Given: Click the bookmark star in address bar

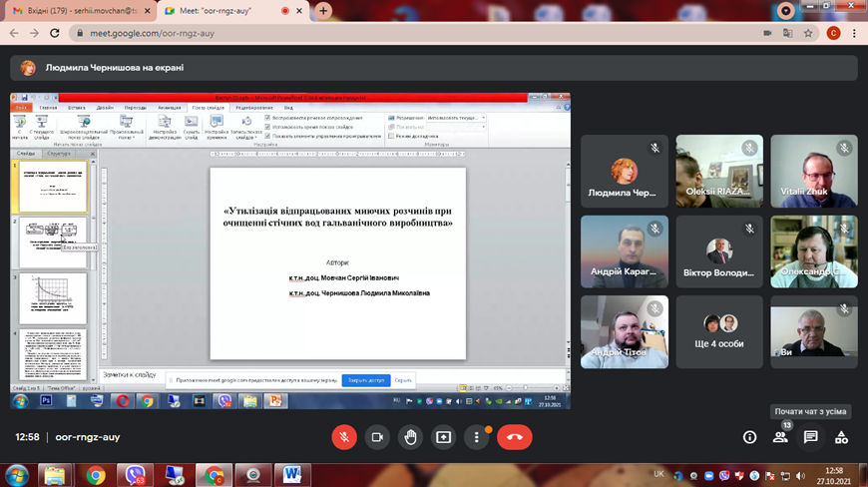Looking at the screenshot, I should [x=808, y=33].
